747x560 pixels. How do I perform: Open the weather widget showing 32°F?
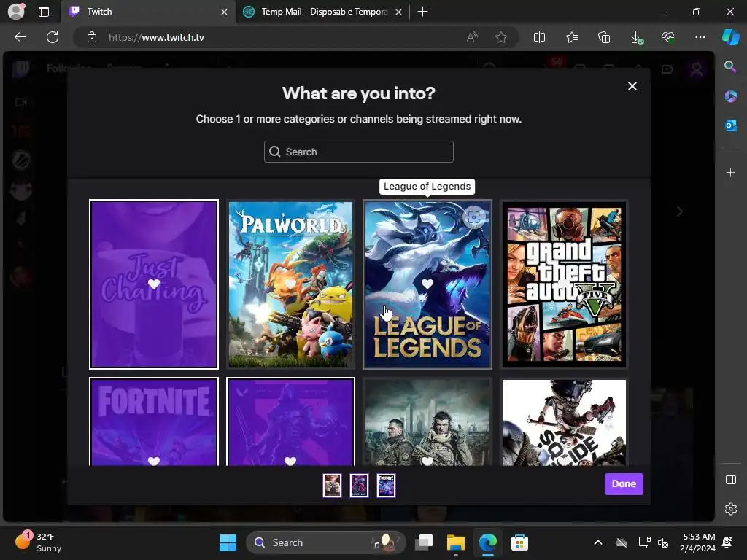point(38,542)
